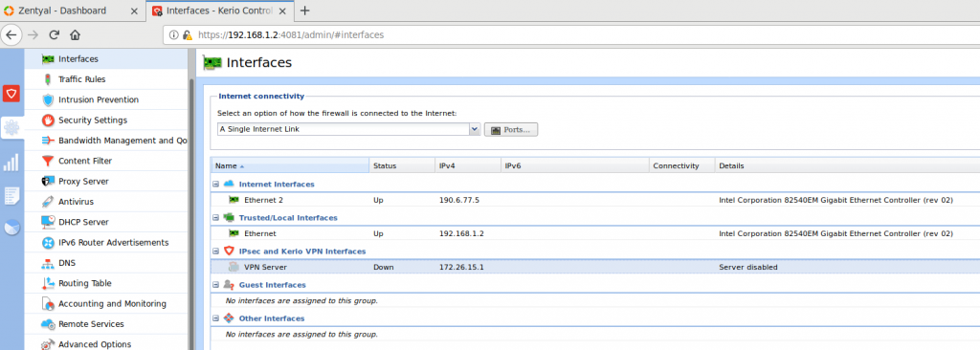Open Intrusion Prevention shield item

pyautogui.click(x=99, y=100)
